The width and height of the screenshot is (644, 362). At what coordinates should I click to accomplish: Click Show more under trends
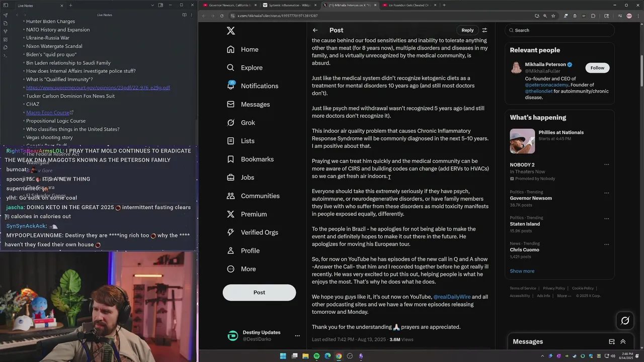tap(522, 271)
